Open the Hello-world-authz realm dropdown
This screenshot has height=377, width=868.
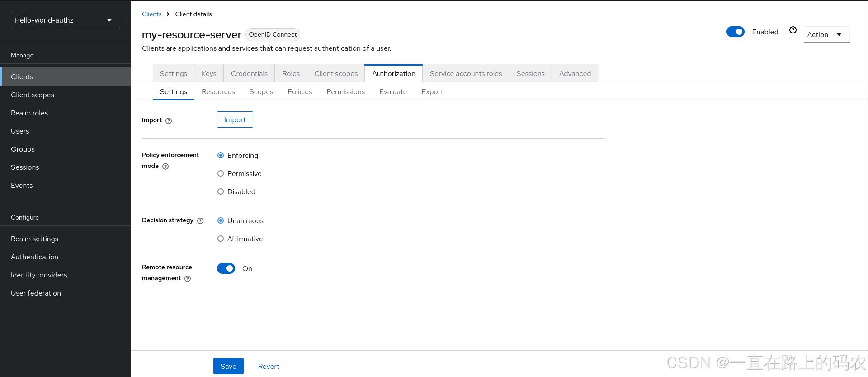66,20
